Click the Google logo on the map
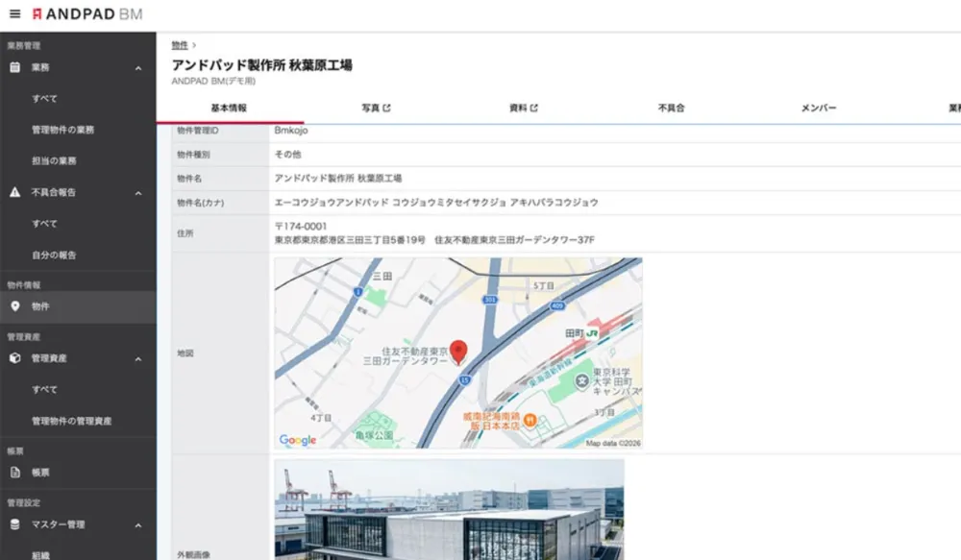The width and height of the screenshot is (961, 560). [x=298, y=440]
